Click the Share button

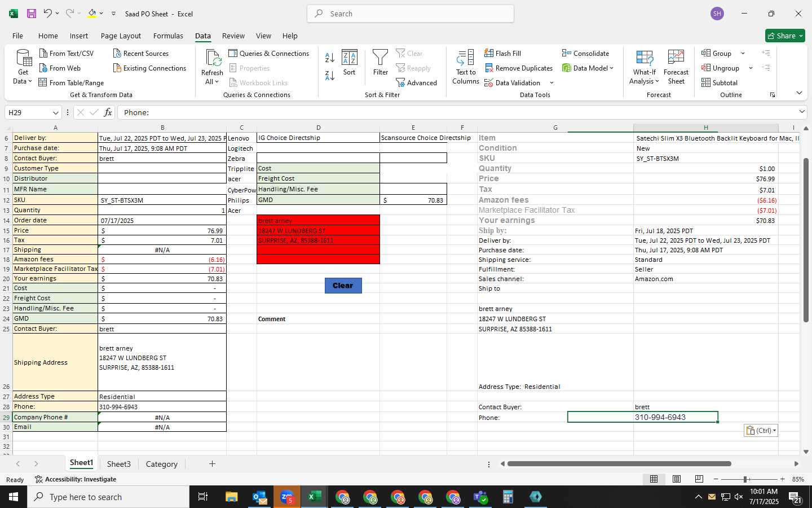(x=785, y=36)
